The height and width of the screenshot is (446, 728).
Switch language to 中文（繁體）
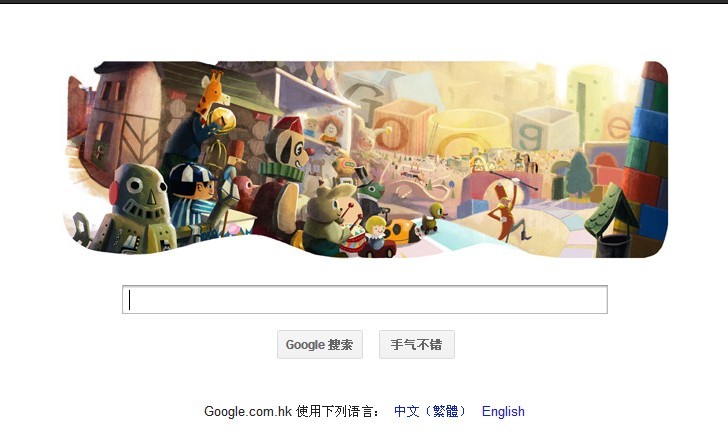(429, 411)
